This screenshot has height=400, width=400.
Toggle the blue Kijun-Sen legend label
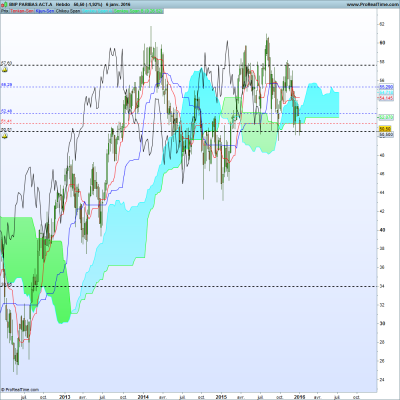point(45,11)
